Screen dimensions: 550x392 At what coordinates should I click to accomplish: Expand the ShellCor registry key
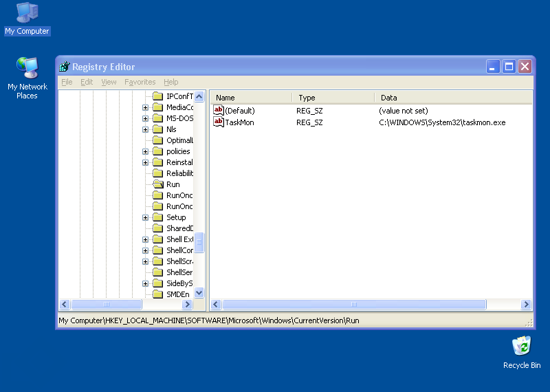pos(145,250)
